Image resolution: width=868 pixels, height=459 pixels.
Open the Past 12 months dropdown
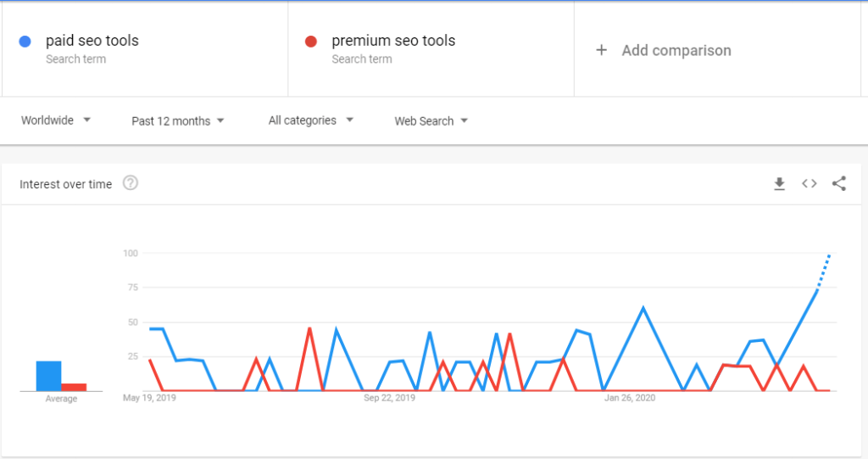178,120
